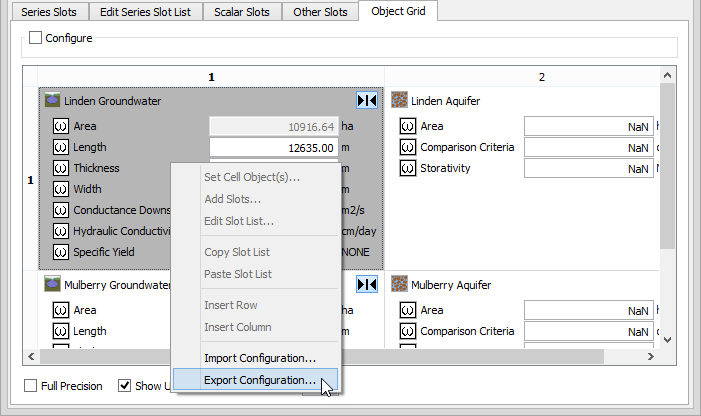
Task: Click the Mulberry Groundwater collapse arrows button
Action: tap(366, 285)
